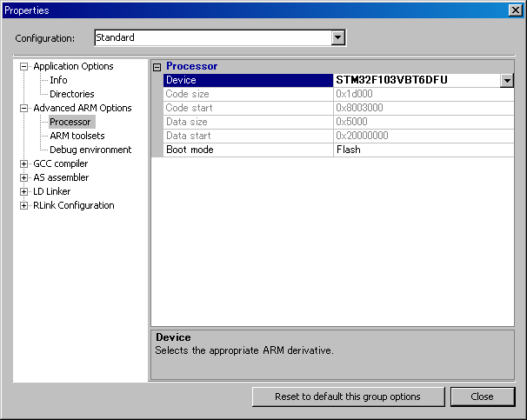Expand the AS assembler node
Viewport: 527px width, 420px height.
24,177
